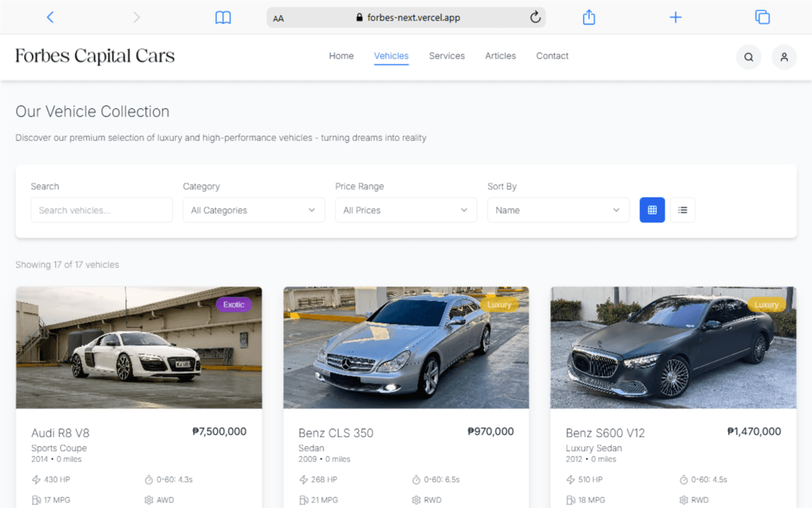Screen dimensions: 812x508
Task: Focus the Search vehicles input field
Action: tap(101, 210)
